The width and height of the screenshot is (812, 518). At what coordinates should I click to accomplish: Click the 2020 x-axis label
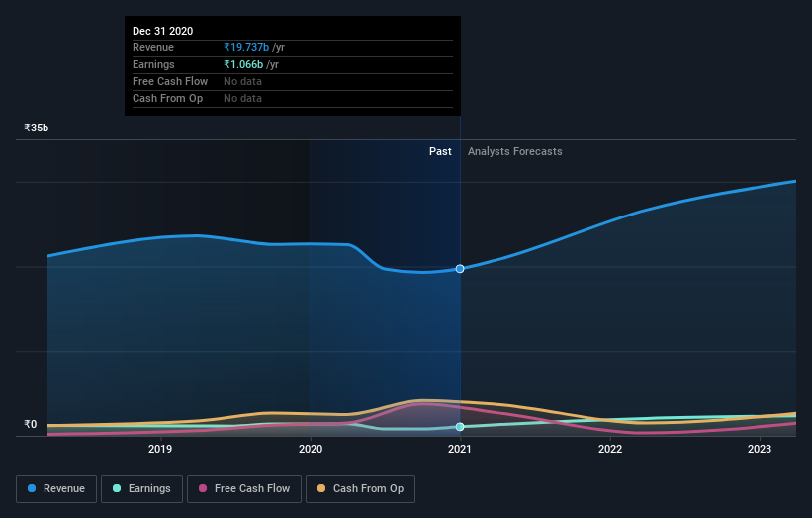click(x=311, y=449)
